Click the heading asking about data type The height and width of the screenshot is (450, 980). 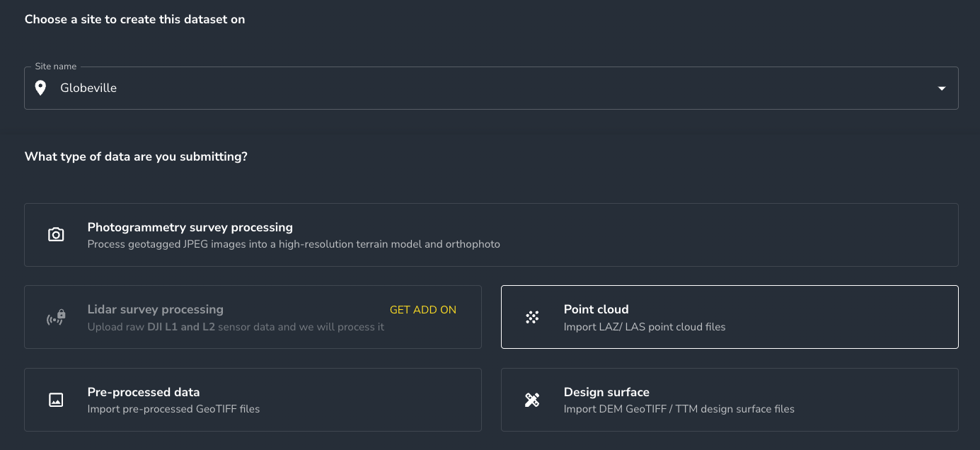coord(136,156)
